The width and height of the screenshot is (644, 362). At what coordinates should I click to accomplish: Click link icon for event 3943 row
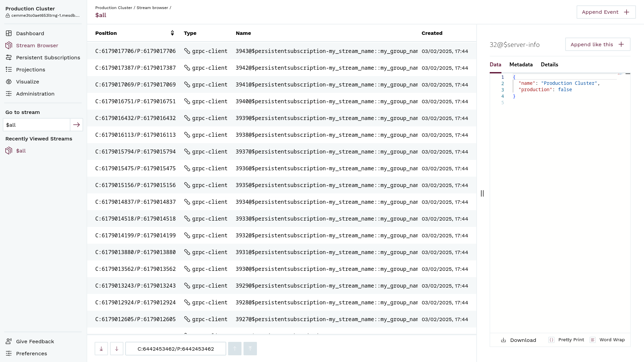click(x=187, y=51)
